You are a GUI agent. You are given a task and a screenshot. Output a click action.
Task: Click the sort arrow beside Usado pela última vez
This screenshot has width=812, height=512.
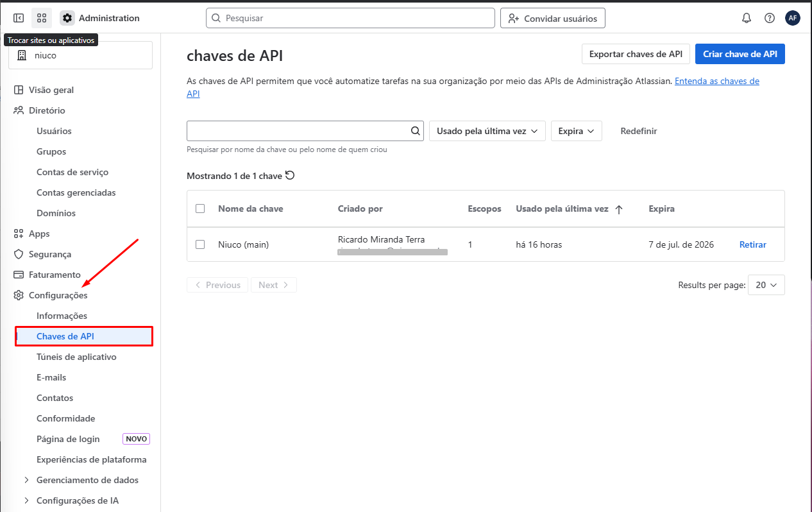(x=619, y=209)
